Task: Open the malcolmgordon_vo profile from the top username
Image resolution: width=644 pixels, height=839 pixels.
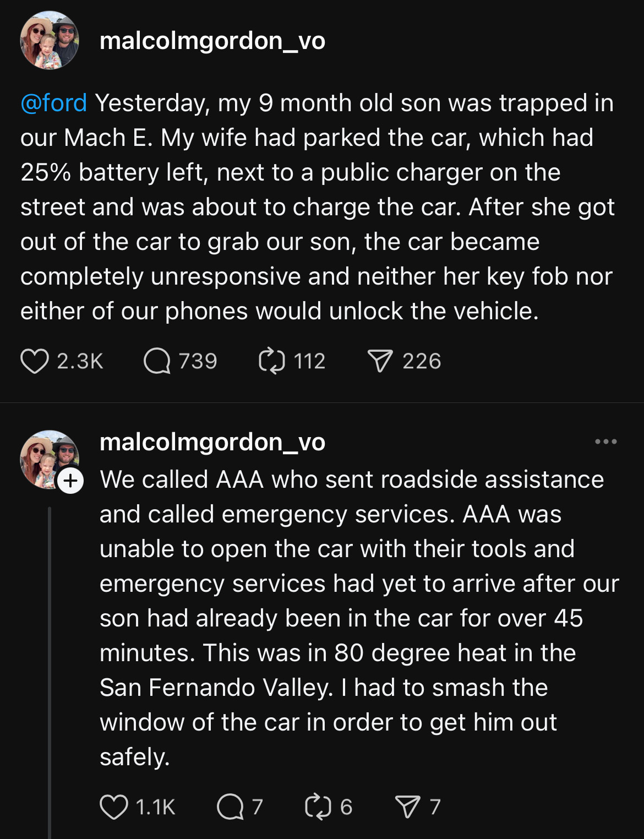Action: [212, 41]
